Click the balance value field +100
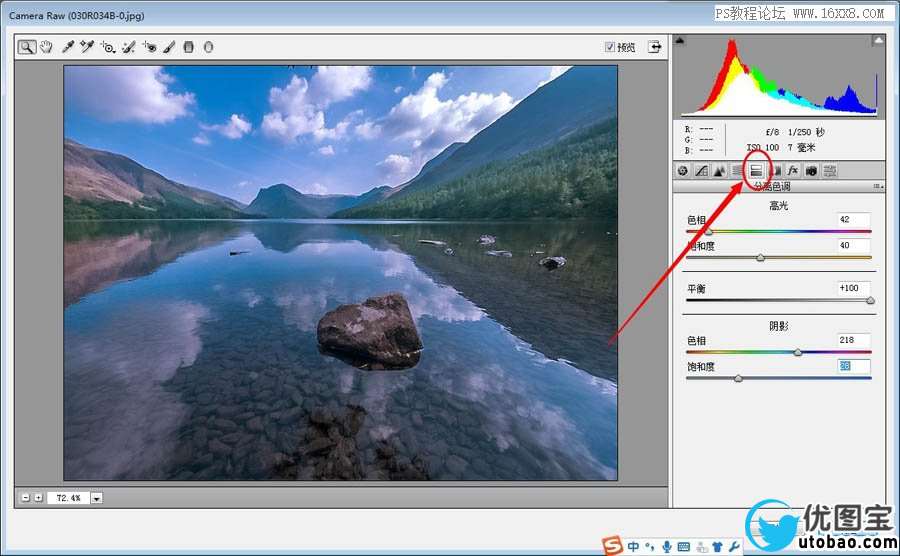Image resolution: width=900 pixels, height=556 pixels. click(853, 288)
